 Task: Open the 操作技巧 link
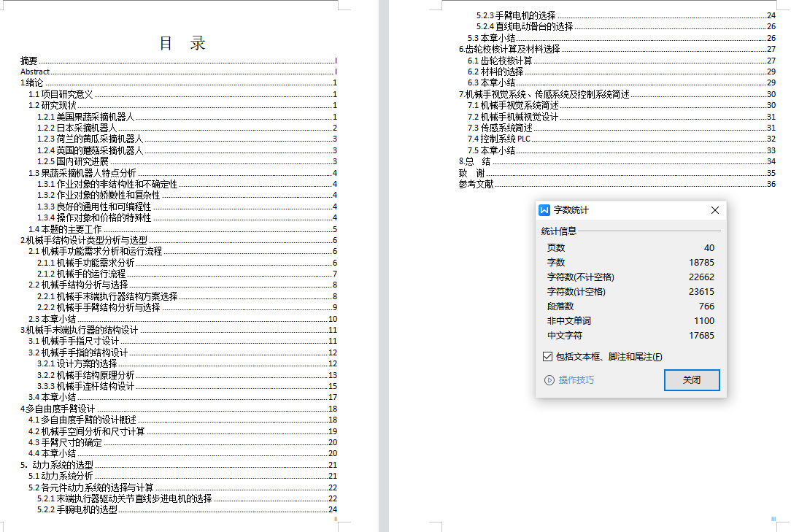point(576,380)
